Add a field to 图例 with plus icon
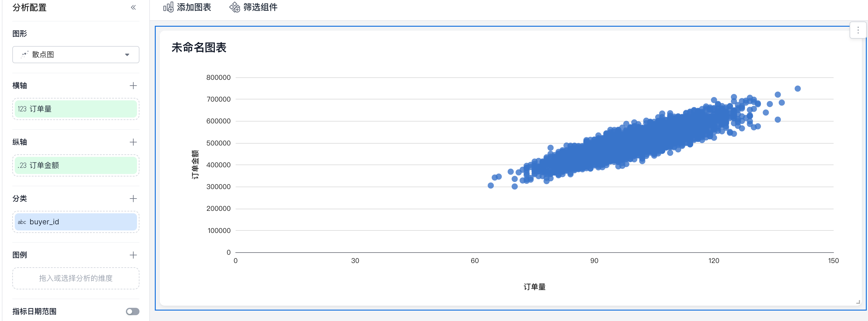868x321 pixels. pyautogui.click(x=133, y=255)
